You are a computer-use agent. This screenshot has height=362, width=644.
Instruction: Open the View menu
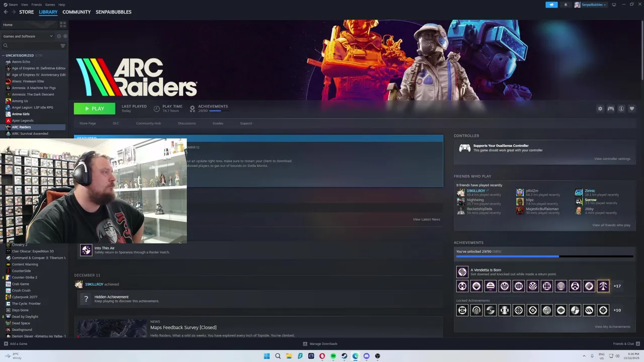(25, 5)
